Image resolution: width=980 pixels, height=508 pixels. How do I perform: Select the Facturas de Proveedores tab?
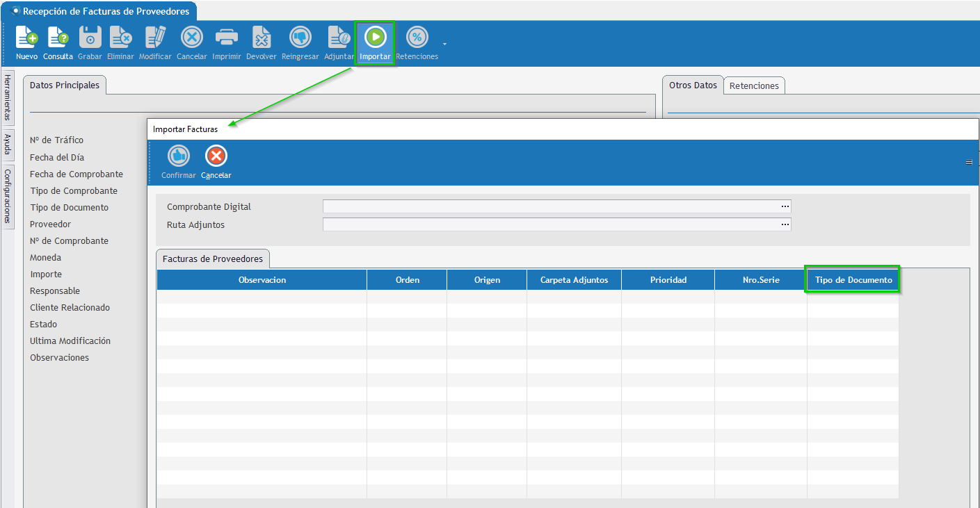tap(213, 259)
